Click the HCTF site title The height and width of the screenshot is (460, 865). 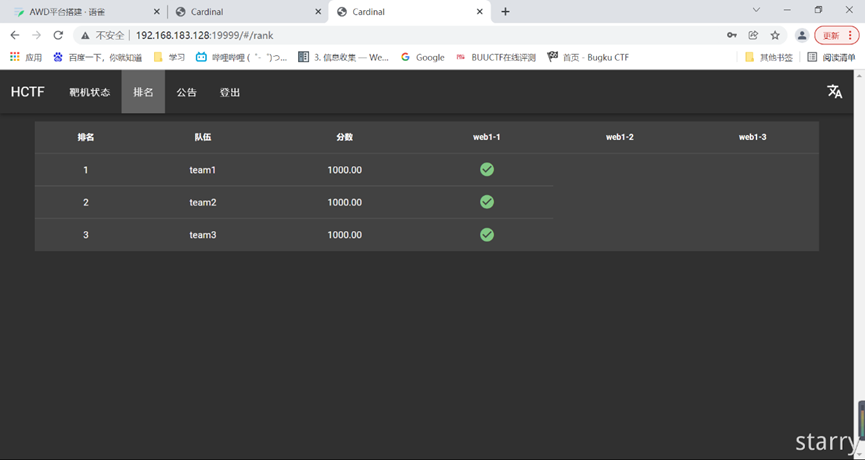pyautogui.click(x=28, y=92)
